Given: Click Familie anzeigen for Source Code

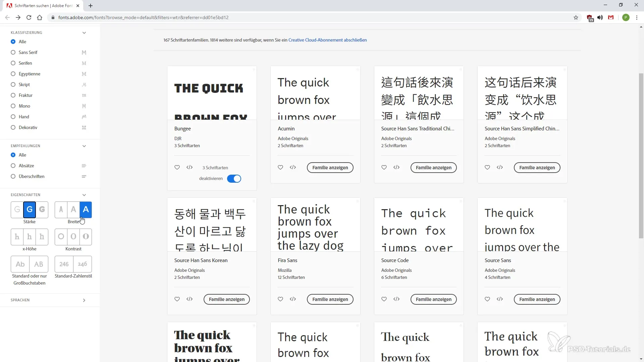Looking at the screenshot, I should tap(433, 299).
